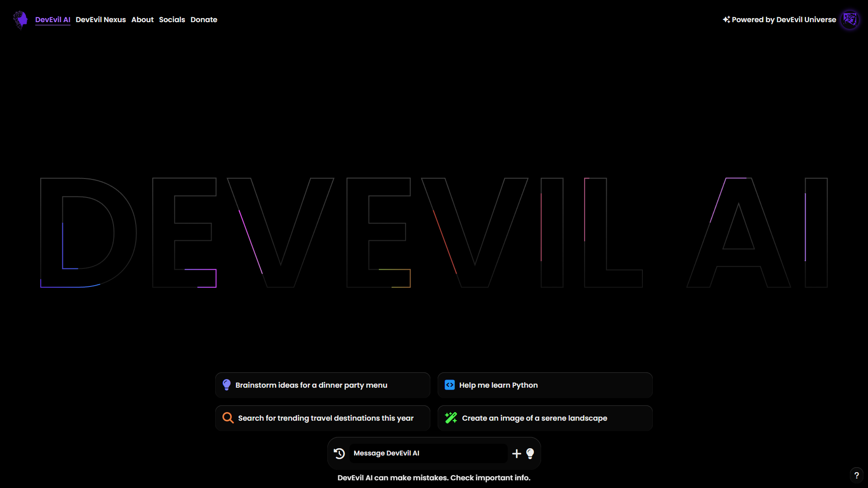Click the image creation wand icon
Viewport: 868px width, 488px height.
(451, 418)
